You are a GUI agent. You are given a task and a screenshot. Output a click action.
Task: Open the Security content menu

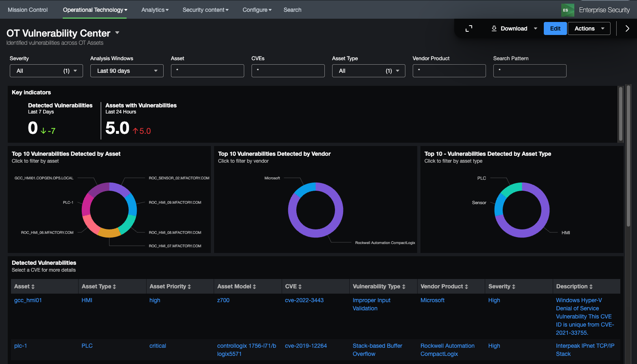pyautogui.click(x=205, y=10)
